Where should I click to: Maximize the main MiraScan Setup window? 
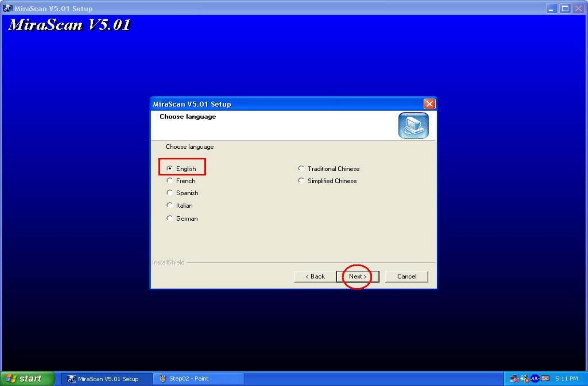pyautogui.click(x=565, y=8)
